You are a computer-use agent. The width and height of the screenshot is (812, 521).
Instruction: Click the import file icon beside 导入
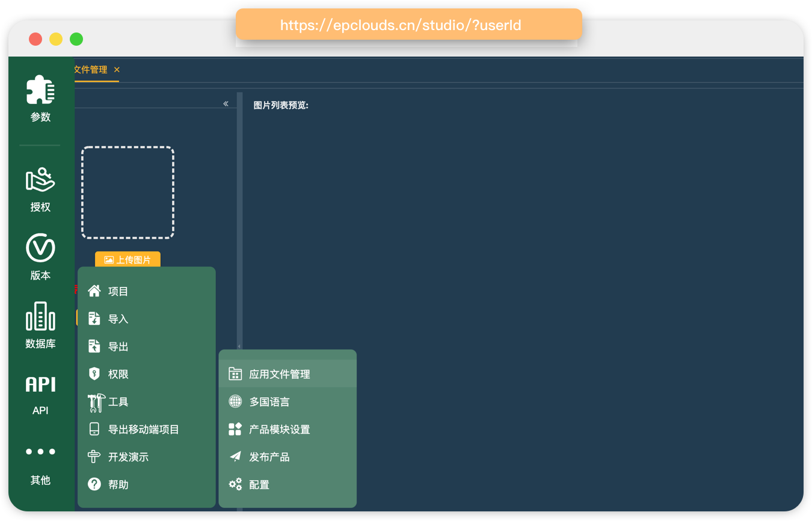tap(94, 319)
